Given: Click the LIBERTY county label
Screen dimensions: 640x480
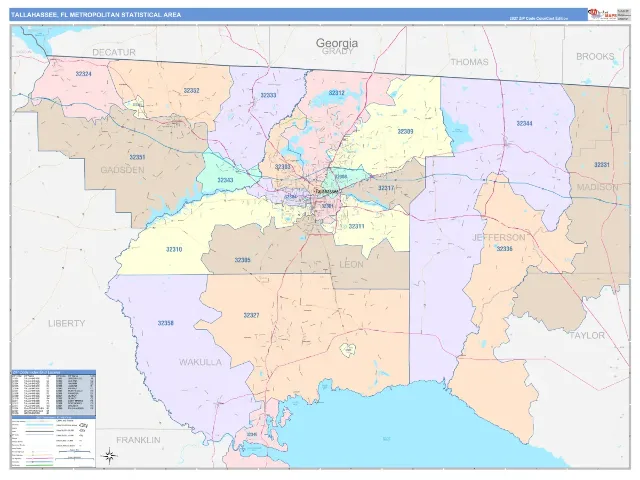Looking at the screenshot, I should 67,324.
